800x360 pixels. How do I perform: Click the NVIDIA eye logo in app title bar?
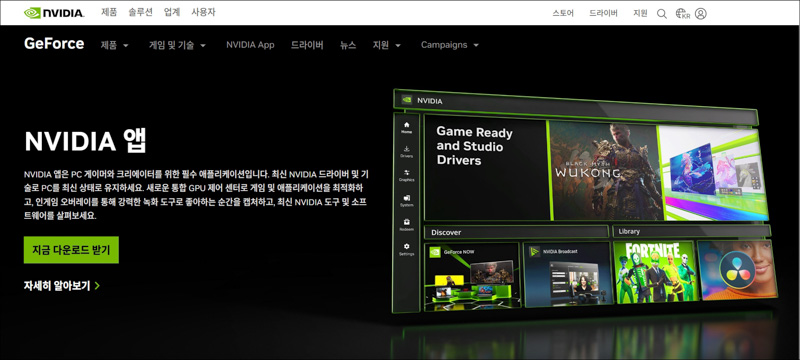pos(407,100)
